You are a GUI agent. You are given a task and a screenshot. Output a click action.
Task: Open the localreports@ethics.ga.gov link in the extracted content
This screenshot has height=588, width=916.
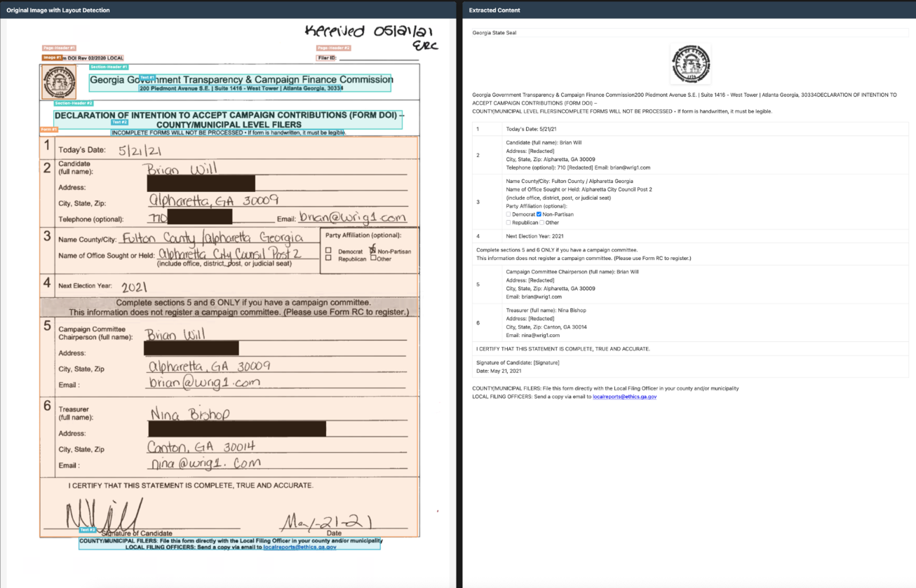pos(624,397)
